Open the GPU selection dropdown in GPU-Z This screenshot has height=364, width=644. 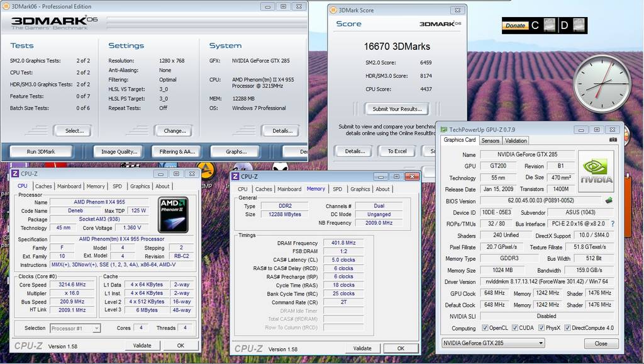coord(493,343)
